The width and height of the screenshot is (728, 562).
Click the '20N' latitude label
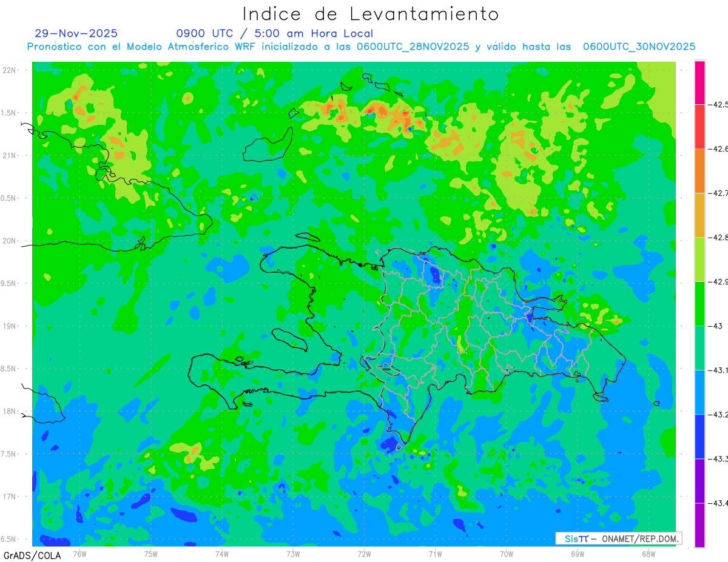point(8,241)
